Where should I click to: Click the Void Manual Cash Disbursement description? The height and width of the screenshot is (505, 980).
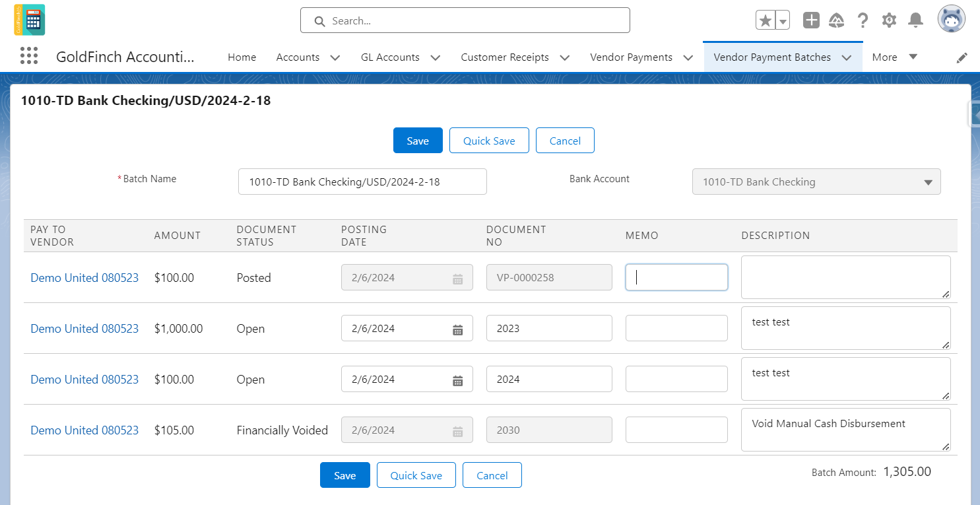pos(846,430)
